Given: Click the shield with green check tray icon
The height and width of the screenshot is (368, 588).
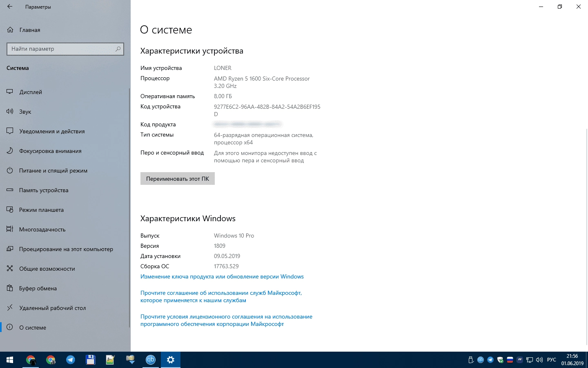Looking at the screenshot, I should point(500,360).
